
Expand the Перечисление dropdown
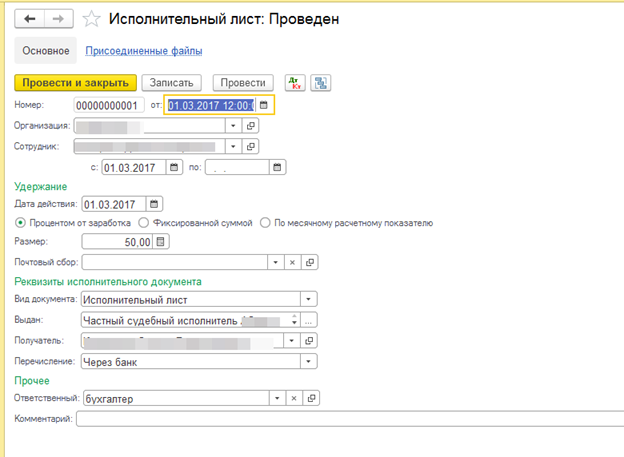click(x=309, y=360)
